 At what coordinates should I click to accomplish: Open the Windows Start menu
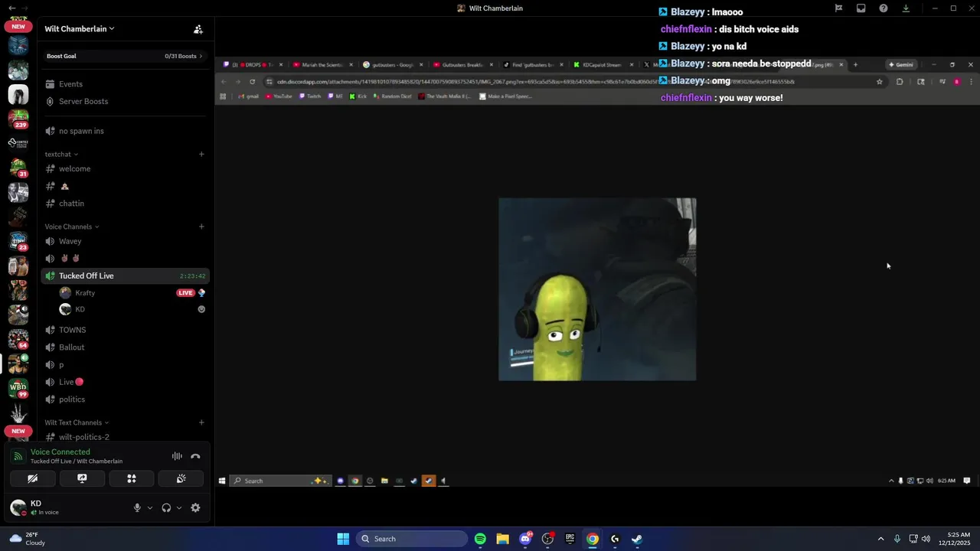coord(343,539)
